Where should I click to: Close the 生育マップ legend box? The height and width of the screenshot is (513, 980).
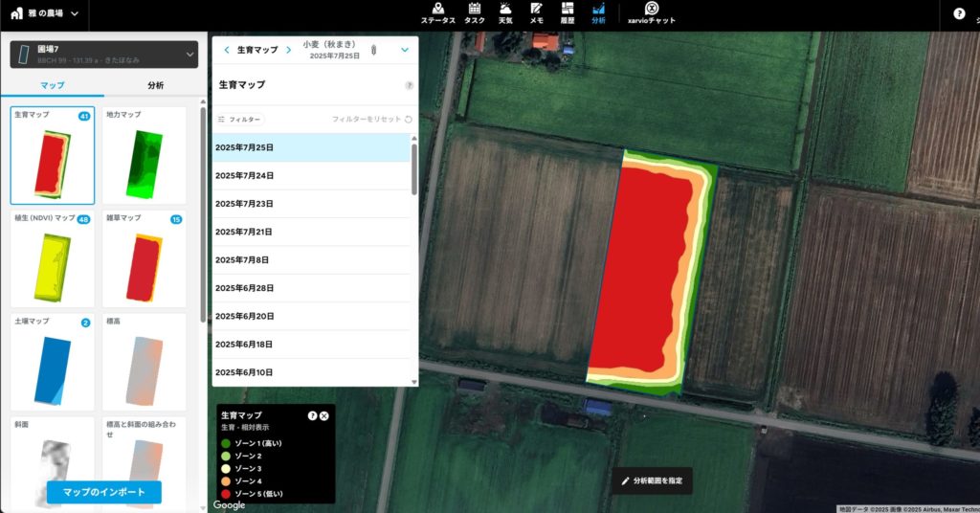[324, 416]
